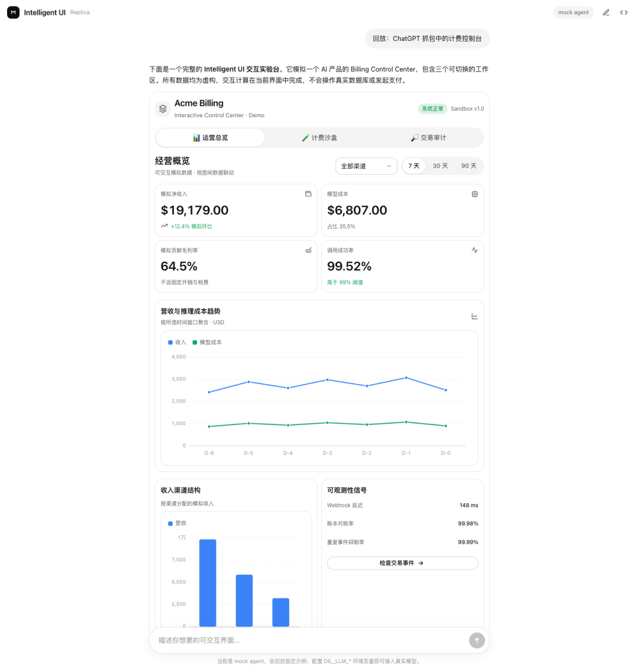This screenshot has width=639, height=672.
Task: Select the 90 天 time range
Action: [469, 166]
